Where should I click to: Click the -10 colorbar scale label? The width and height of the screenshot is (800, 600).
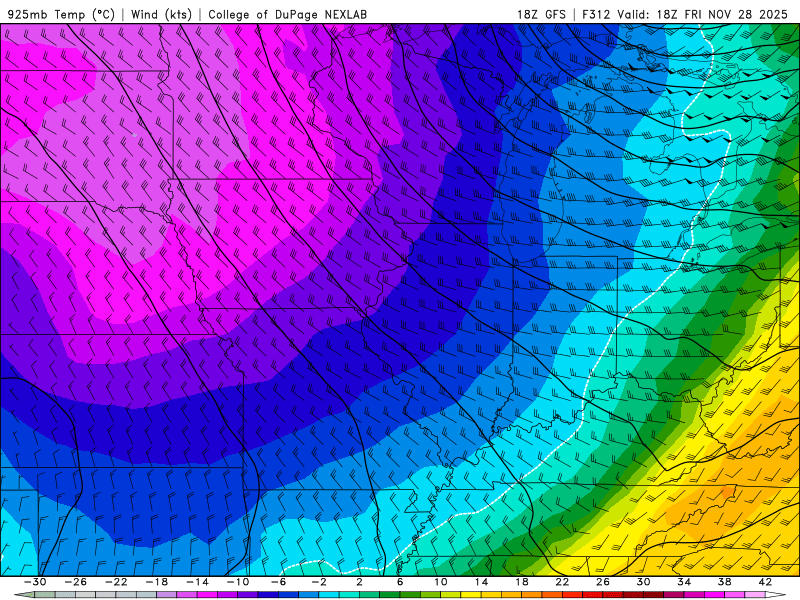(x=238, y=582)
